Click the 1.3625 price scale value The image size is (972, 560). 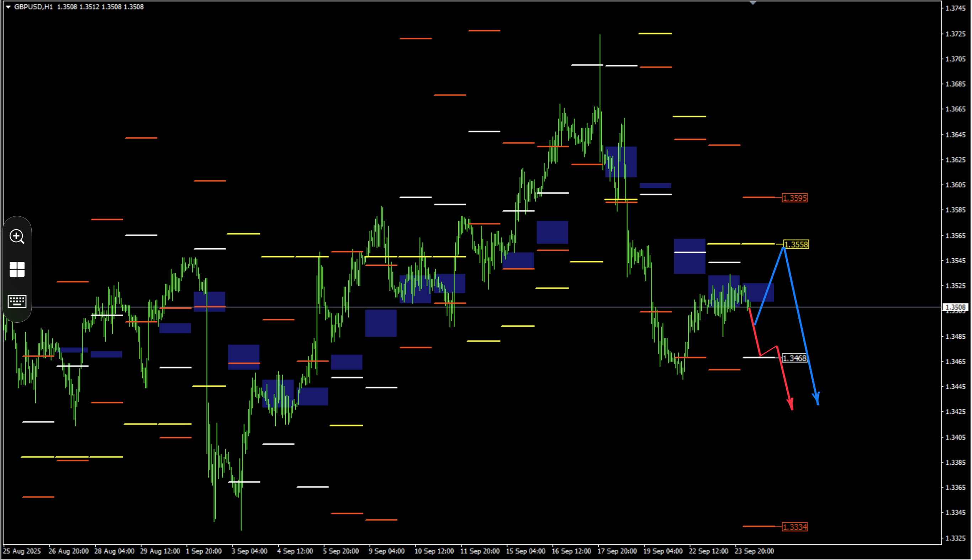(955, 160)
